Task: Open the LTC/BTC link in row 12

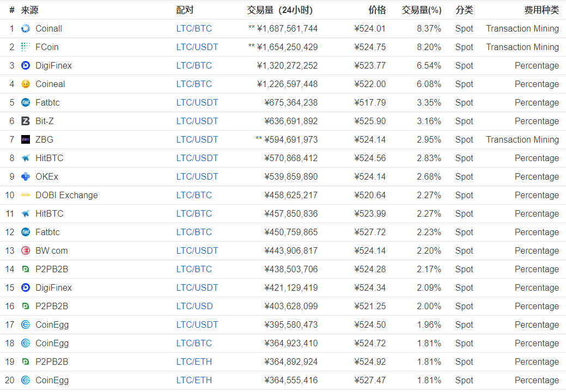Action: click(x=194, y=232)
